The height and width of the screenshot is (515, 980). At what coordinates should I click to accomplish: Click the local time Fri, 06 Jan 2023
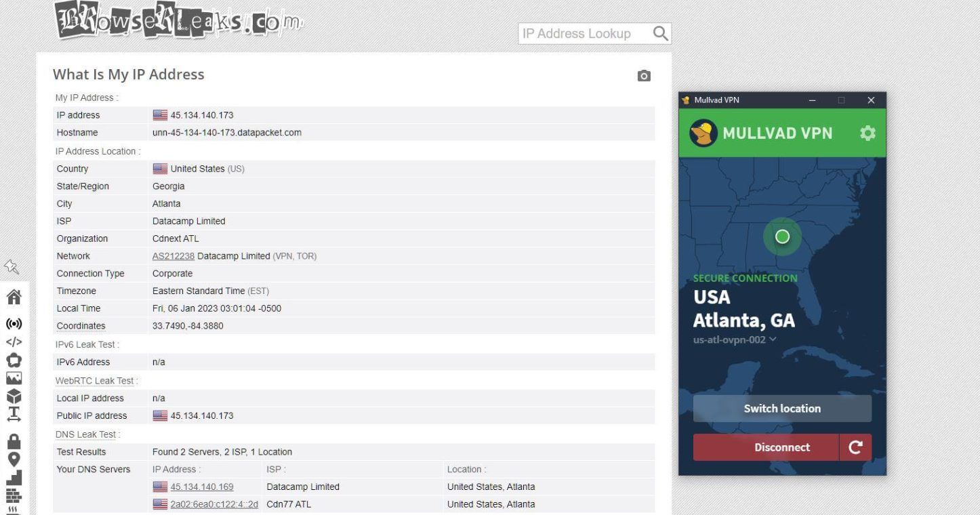pyautogui.click(x=217, y=308)
